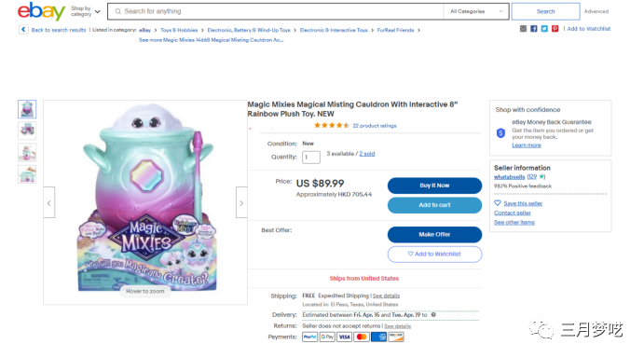Open FurReal Friends breadcrumb category
This screenshot has width=644, height=358.
395,30
